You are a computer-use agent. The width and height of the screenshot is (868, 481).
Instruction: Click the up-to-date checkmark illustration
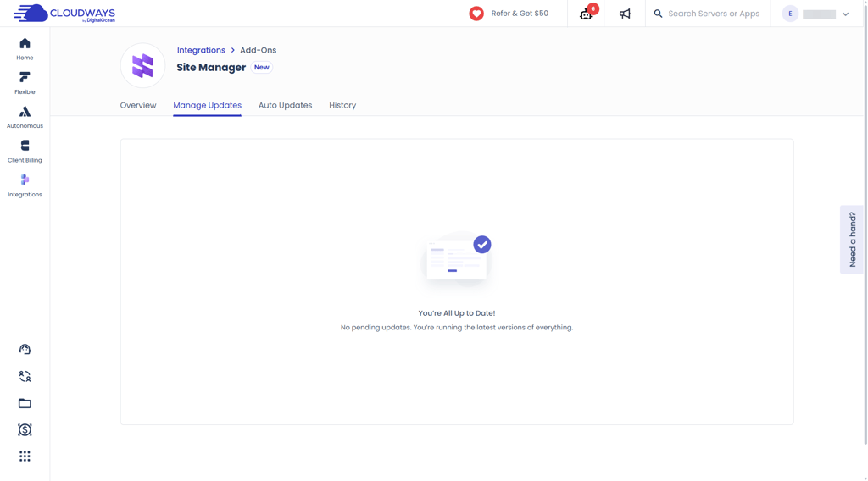457,260
